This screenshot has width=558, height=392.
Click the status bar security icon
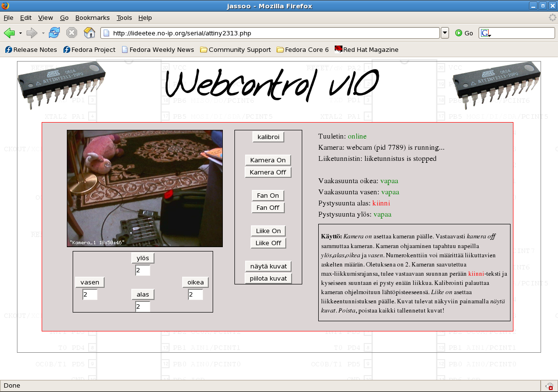click(x=549, y=386)
